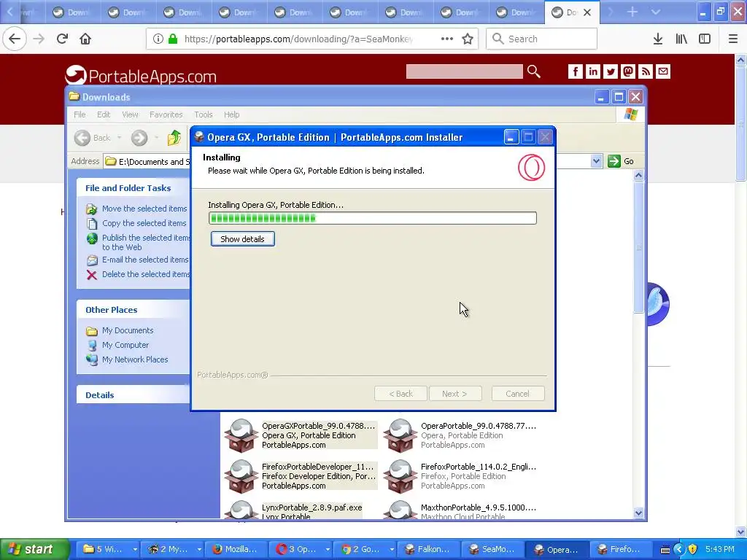The image size is (747, 560).
Task: Click Move the selected items link
Action: click(x=144, y=209)
